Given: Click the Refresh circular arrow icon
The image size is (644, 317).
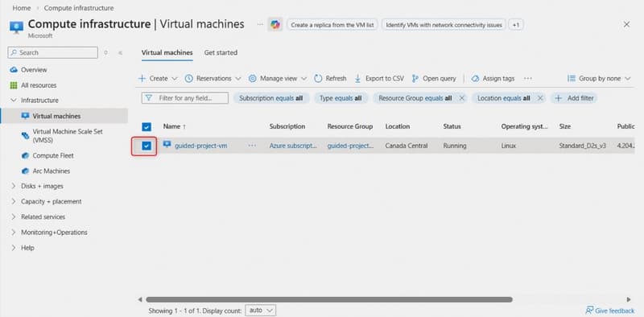Looking at the screenshot, I should (x=318, y=78).
